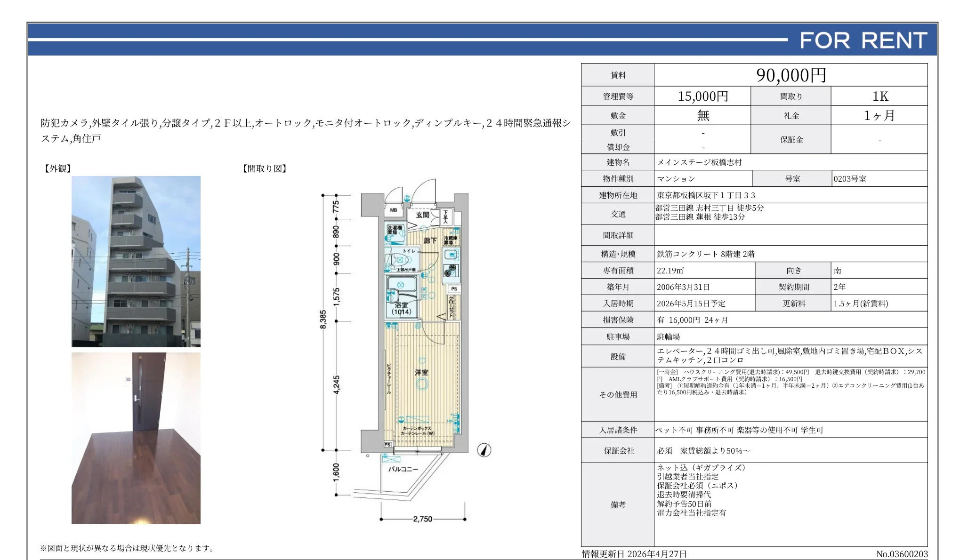Viewport: 968px width, 560px height.
Task: Click the key money value 1ヶ月
Action: pos(879,116)
